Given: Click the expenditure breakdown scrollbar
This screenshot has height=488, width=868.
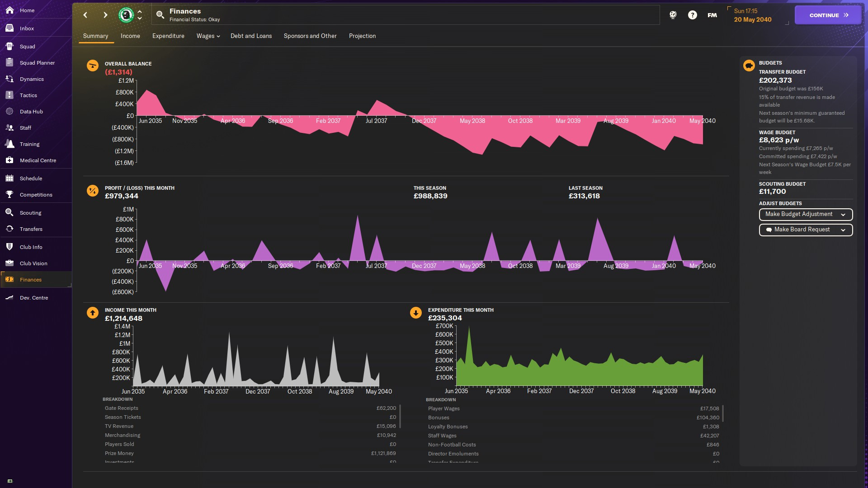Looking at the screenshot, I should coord(723,413).
